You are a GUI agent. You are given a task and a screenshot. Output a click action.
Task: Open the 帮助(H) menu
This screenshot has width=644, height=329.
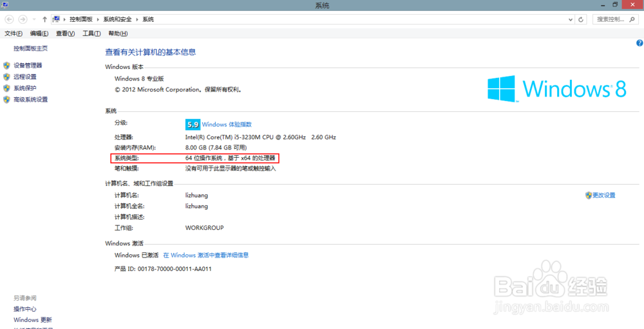click(118, 33)
